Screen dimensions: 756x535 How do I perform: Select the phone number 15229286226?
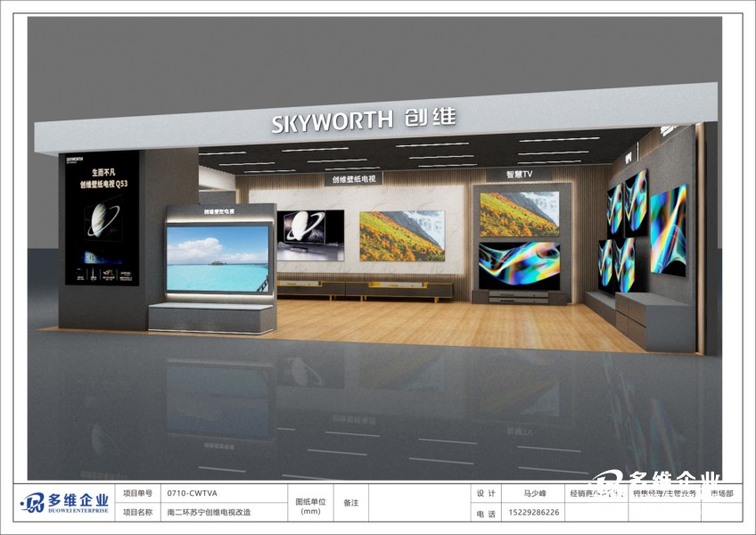[534, 513]
